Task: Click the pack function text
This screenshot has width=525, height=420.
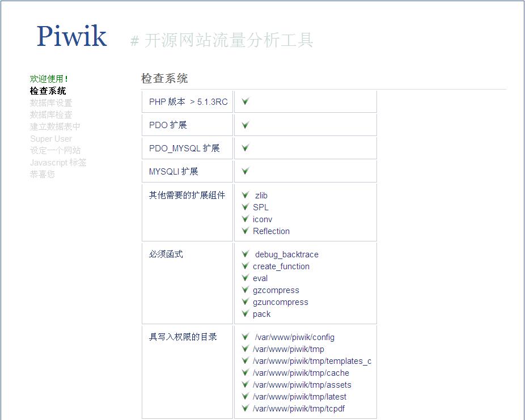Action: click(261, 314)
